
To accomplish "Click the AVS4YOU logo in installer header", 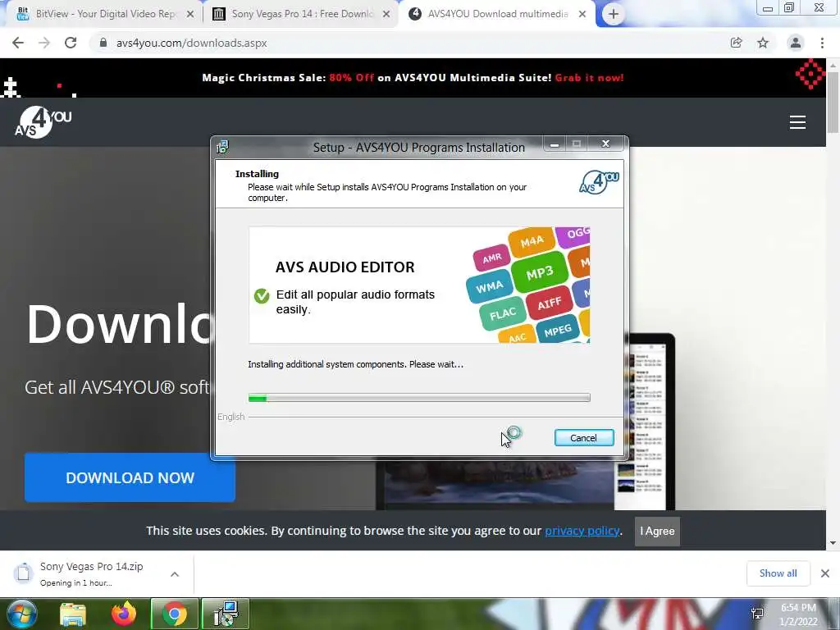I will click(x=599, y=182).
